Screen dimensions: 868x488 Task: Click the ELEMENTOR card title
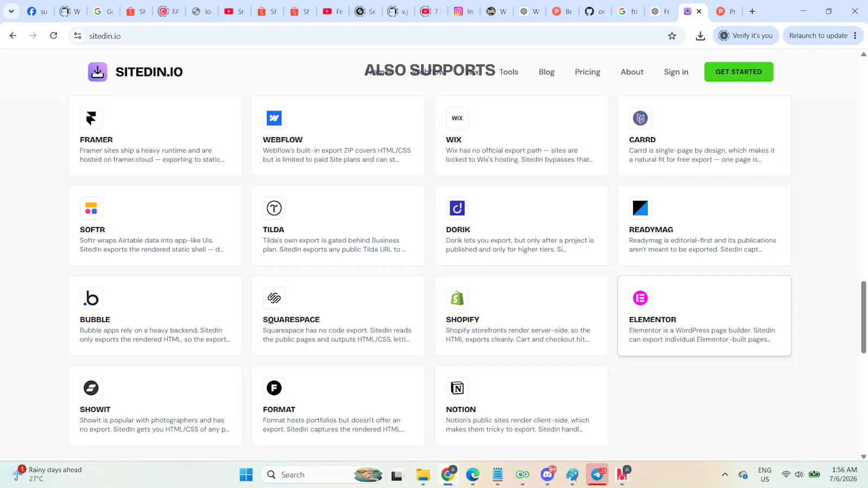coord(653,320)
